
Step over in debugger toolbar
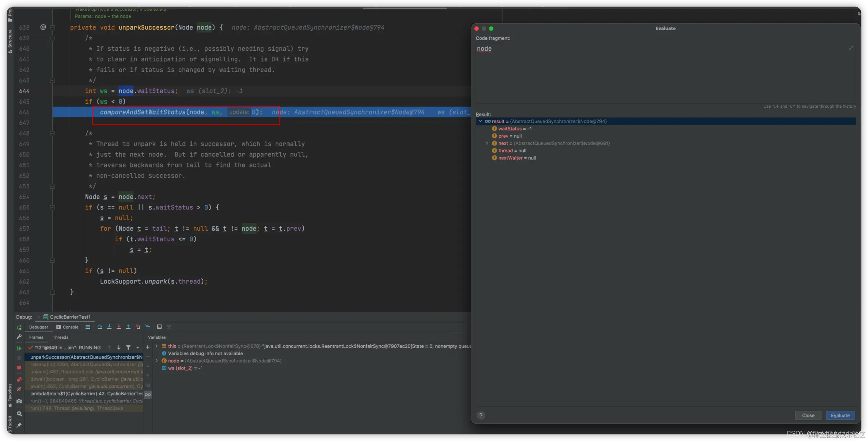[x=100, y=327]
